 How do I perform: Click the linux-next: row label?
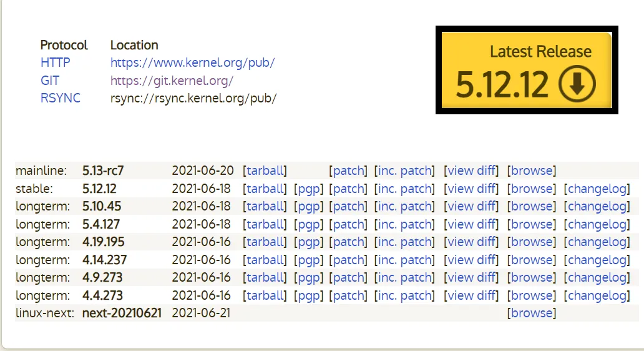click(45, 313)
